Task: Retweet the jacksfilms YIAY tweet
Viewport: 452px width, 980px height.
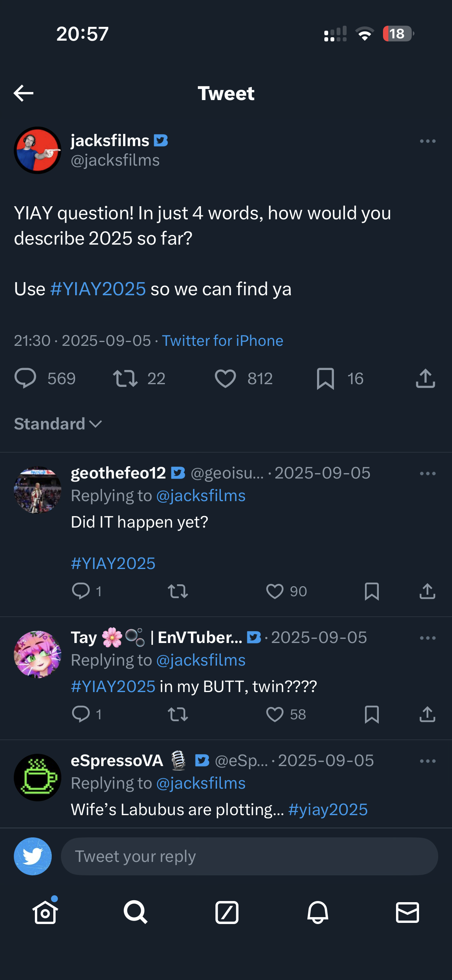Action: (x=125, y=378)
